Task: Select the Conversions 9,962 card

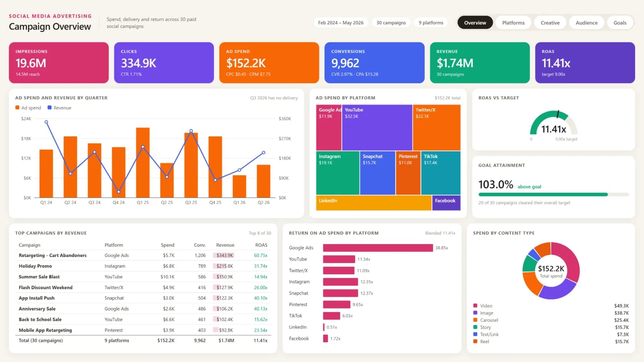Action: point(374,63)
